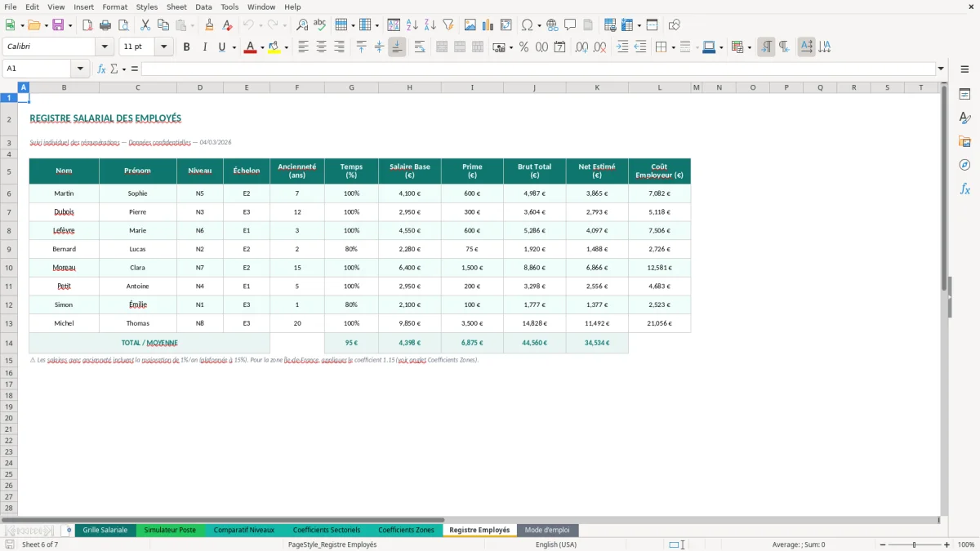Insert an image
This screenshot has height=551, width=980.
click(x=470, y=25)
